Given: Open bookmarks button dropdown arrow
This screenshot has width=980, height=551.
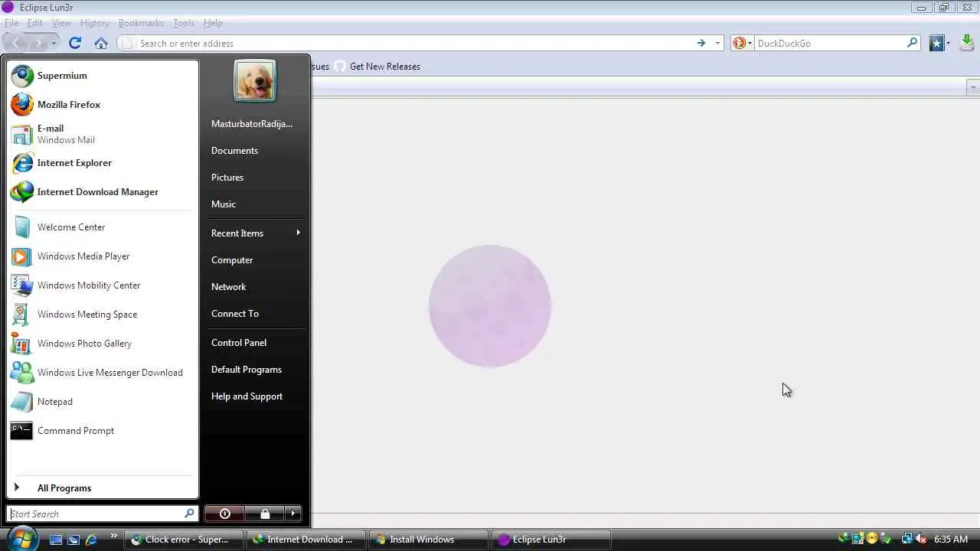Looking at the screenshot, I should [948, 44].
